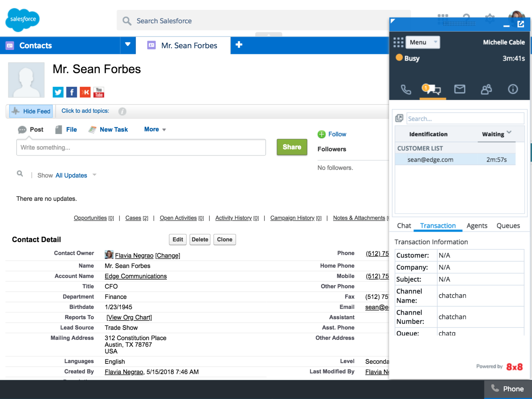Click the Phone icon in bottom utility bar
Screen dimensions: 532x399
[x=495, y=388]
